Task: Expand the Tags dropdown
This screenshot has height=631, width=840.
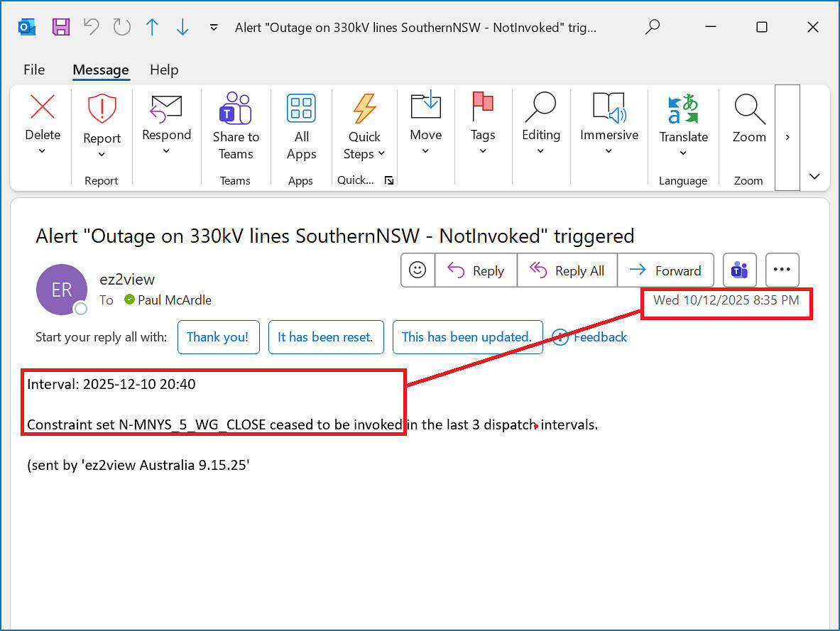Action: 482,151
